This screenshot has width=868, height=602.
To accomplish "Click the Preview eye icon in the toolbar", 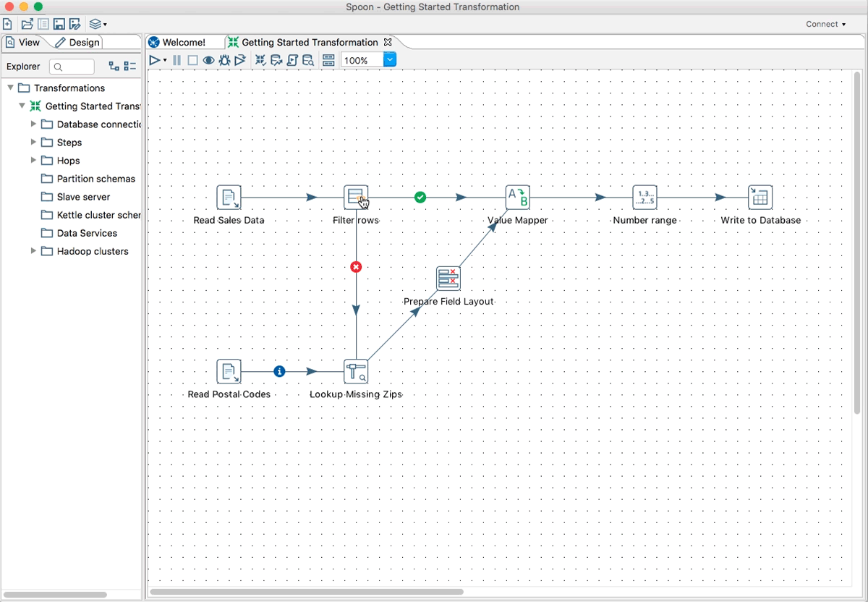I will tap(208, 61).
